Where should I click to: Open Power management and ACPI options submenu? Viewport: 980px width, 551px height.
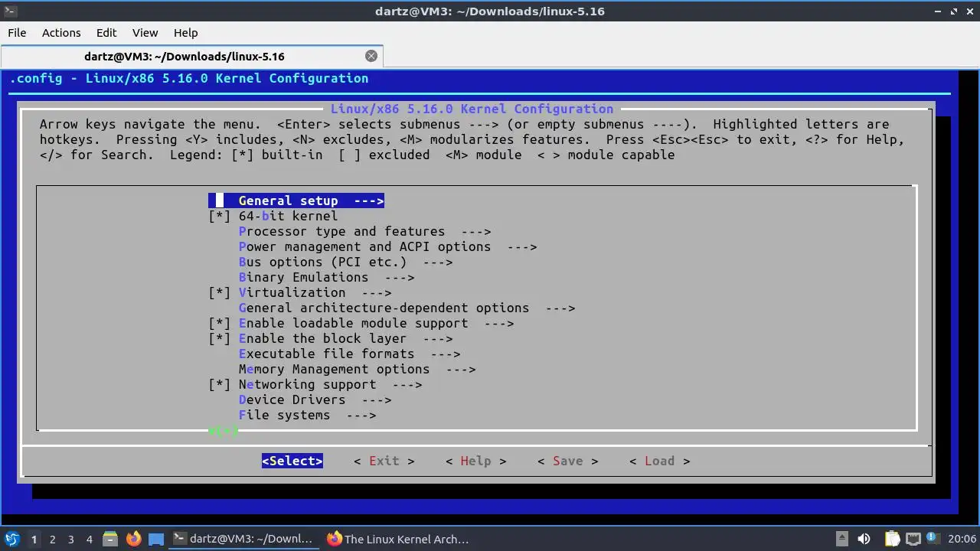[x=387, y=246]
